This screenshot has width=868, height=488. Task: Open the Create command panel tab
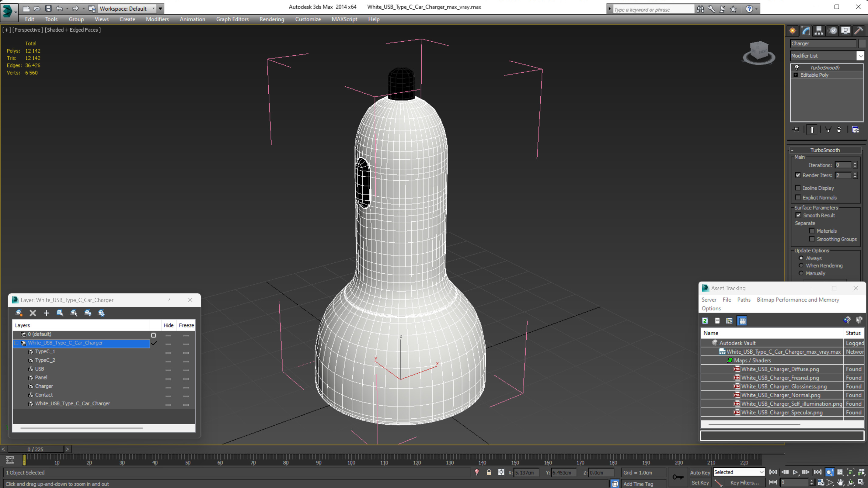(x=793, y=31)
